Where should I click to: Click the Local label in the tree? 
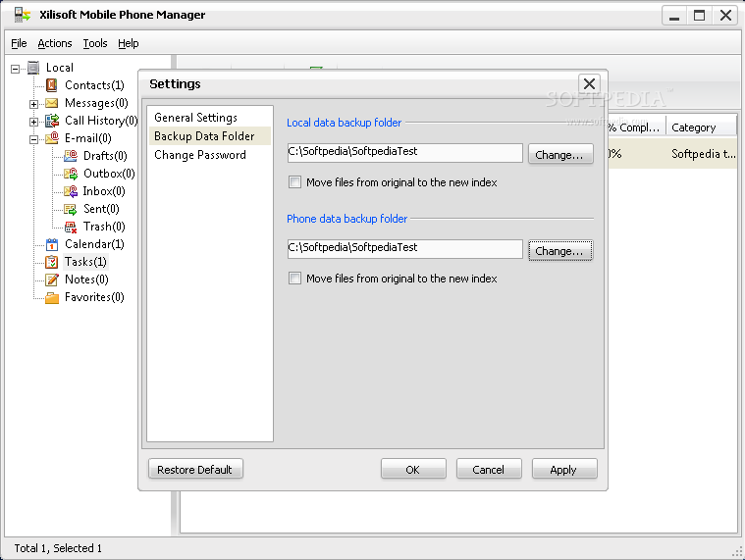click(60, 68)
